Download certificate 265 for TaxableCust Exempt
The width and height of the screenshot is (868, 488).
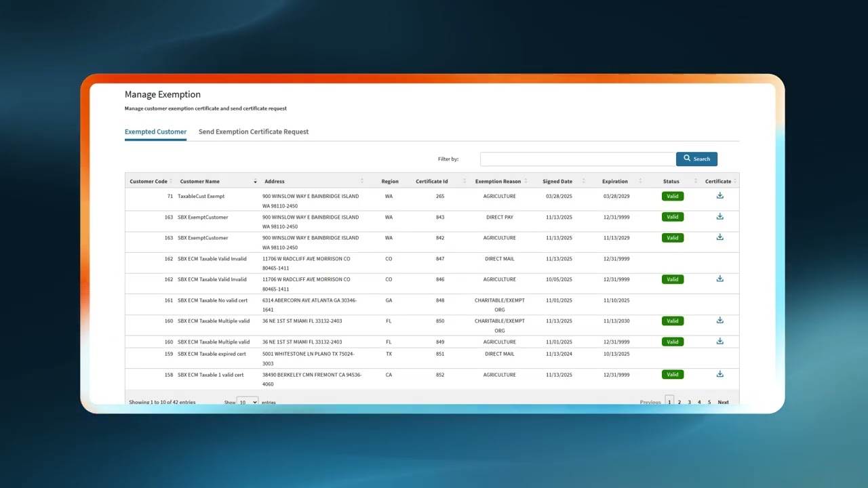point(720,196)
